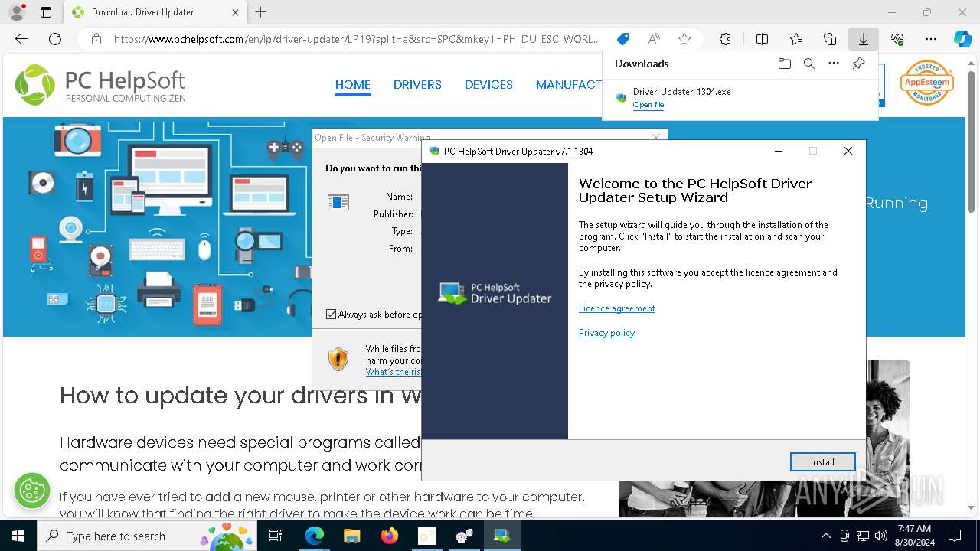Open the Extensions puzzle icon
The width and height of the screenshot is (980, 551).
point(725,39)
